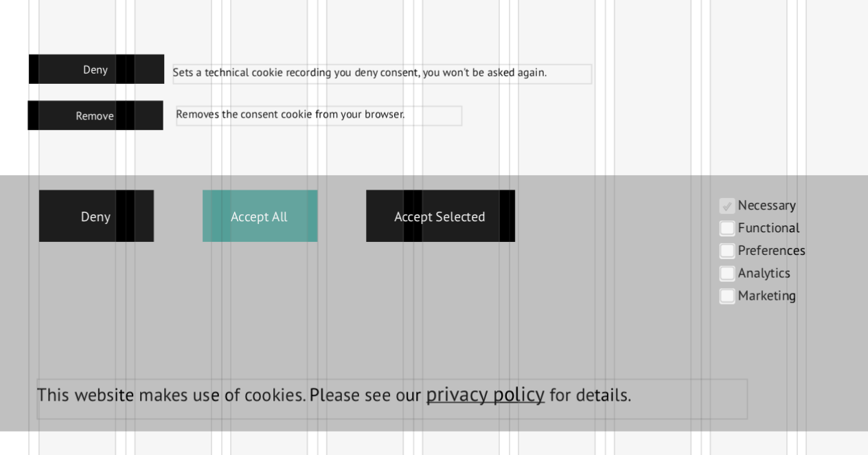
Task: Check the Analytics cookies checkbox
Action: [x=727, y=274]
